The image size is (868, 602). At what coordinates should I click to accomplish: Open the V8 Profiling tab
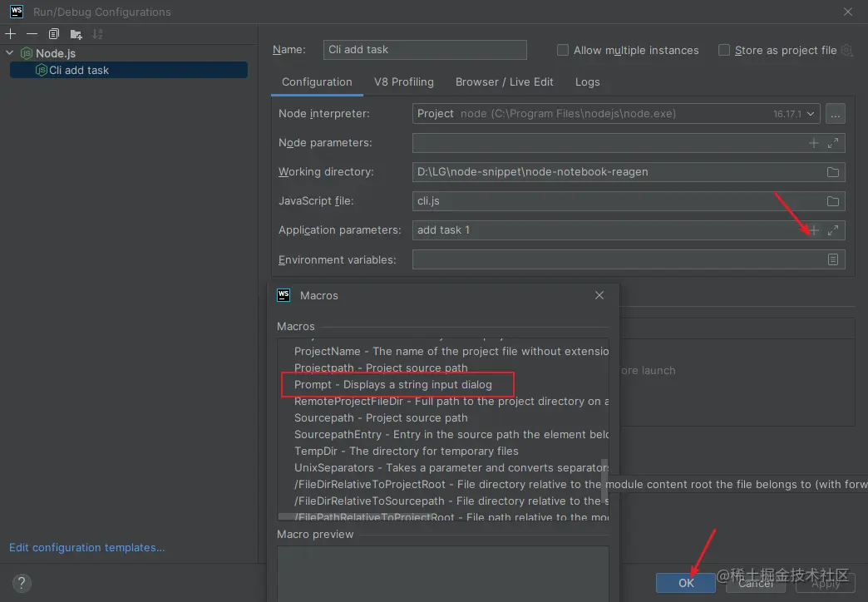[x=403, y=82]
